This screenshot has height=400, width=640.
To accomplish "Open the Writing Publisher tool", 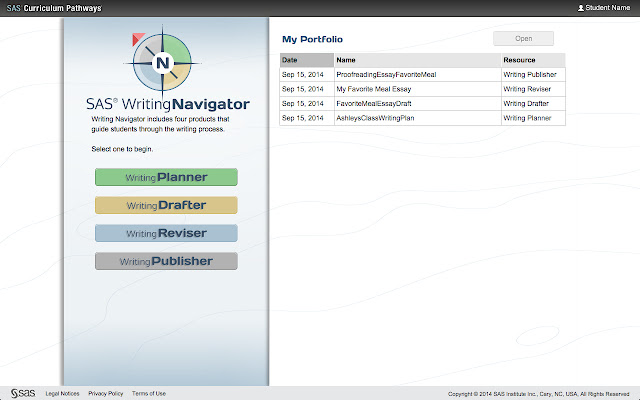I will tap(166, 261).
